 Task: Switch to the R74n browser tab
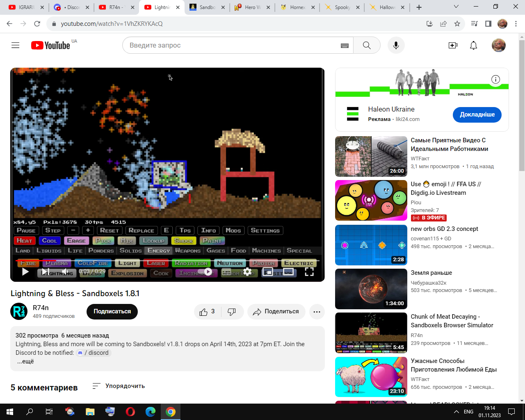116,7
